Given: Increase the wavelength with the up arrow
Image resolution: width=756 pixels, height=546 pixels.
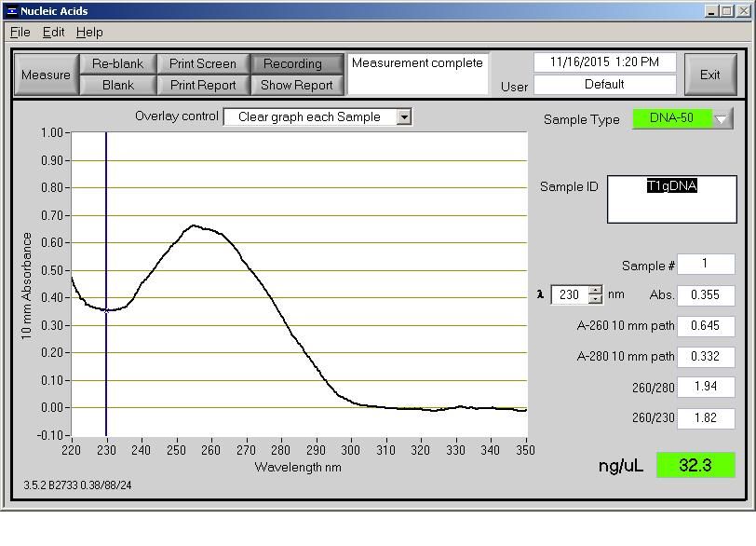Looking at the screenshot, I should point(596,290).
